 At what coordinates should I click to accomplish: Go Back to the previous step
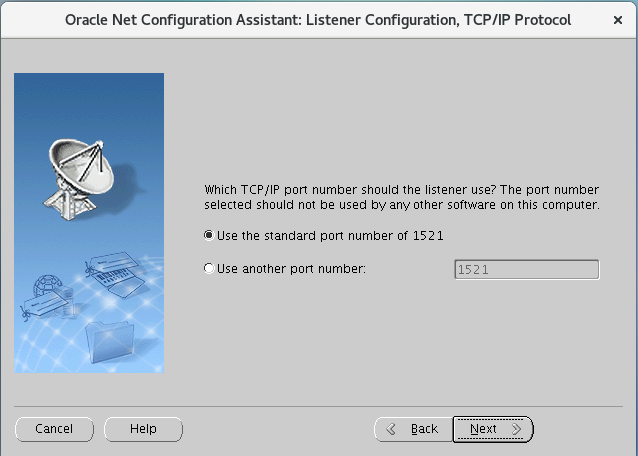pos(413,429)
